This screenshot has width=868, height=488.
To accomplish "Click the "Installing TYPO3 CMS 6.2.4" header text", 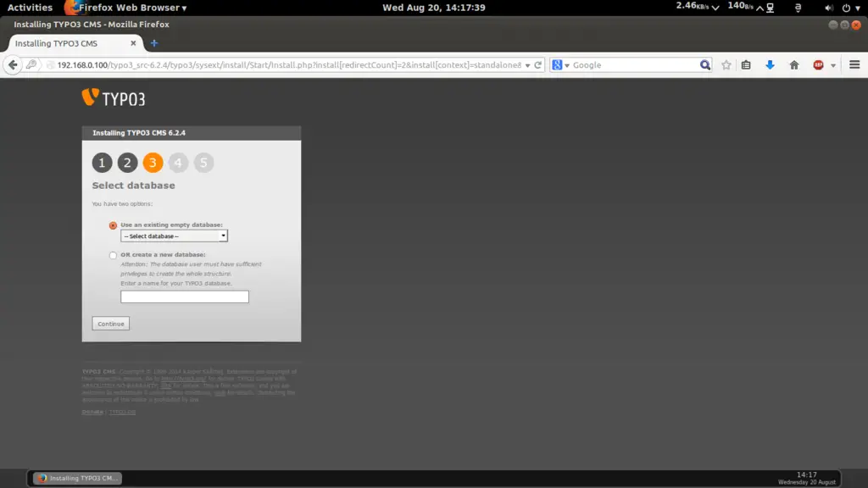I will [x=139, y=133].
